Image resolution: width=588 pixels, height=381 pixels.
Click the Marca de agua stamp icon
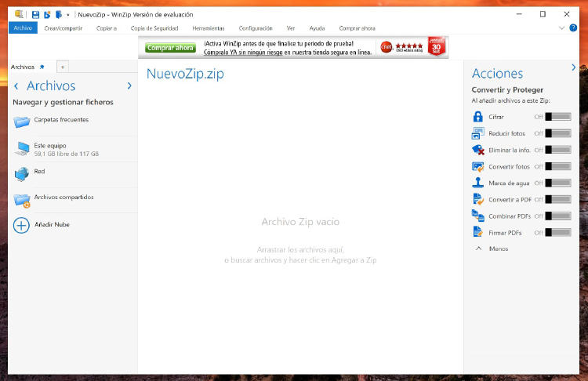pyautogui.click(x=478, y=183)
